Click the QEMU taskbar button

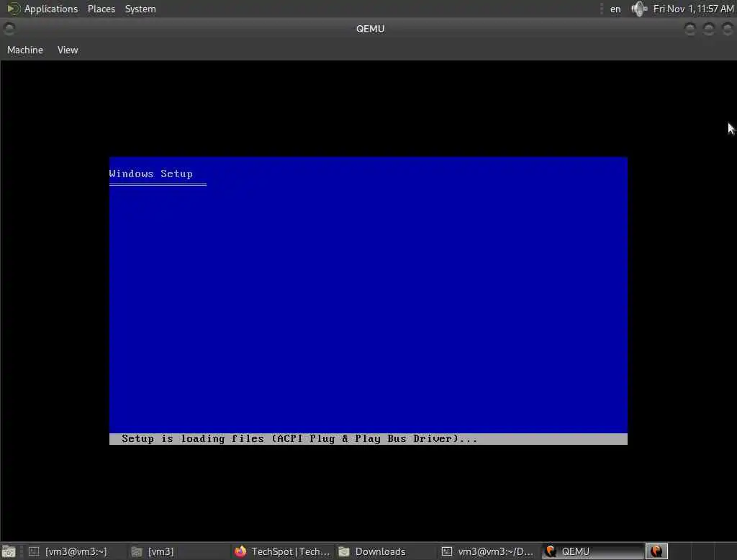tap(593, 551)
